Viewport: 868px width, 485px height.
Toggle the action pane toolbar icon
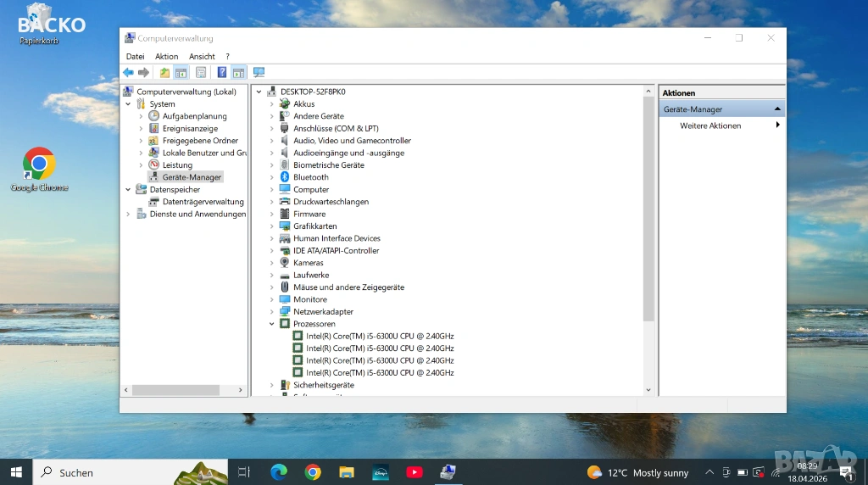pyautogui.click(x=238, y=73)
